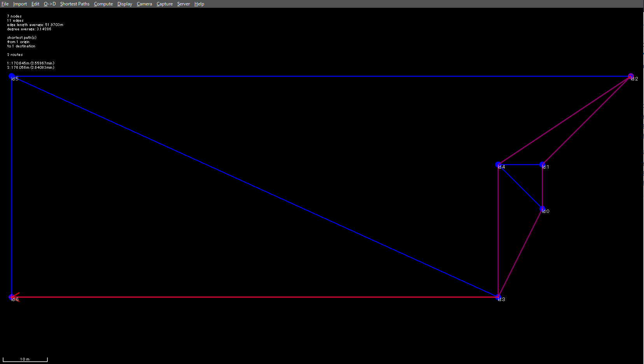The height and width of the screenshot is (364, 644).
Task: Click the 10 m scale bar
Action: [25, 360]
